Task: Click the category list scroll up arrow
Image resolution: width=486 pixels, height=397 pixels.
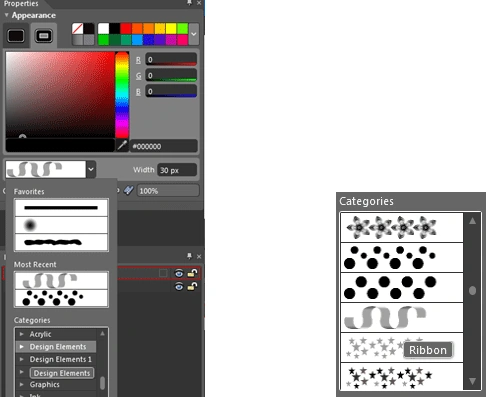Action: pos(102,333)
